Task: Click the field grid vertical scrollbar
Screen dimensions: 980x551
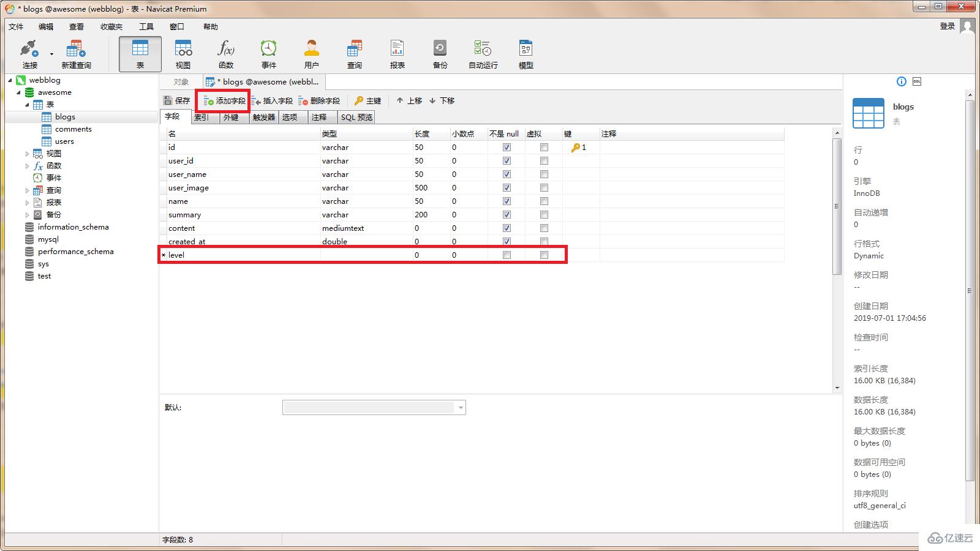Action: pos(837,206)
